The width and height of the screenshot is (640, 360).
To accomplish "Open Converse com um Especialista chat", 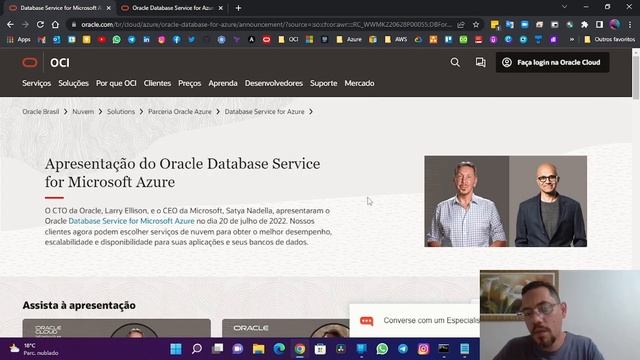I will pos(415,320).
